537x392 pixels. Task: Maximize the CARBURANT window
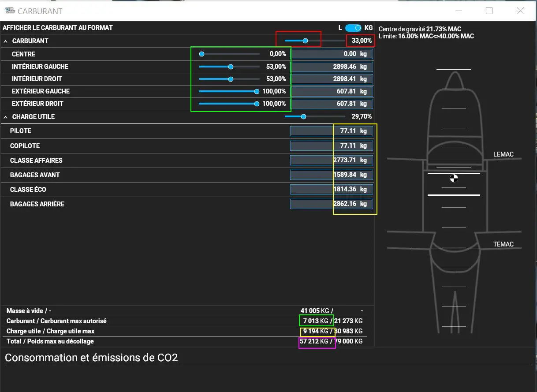(x=489, y=11)
